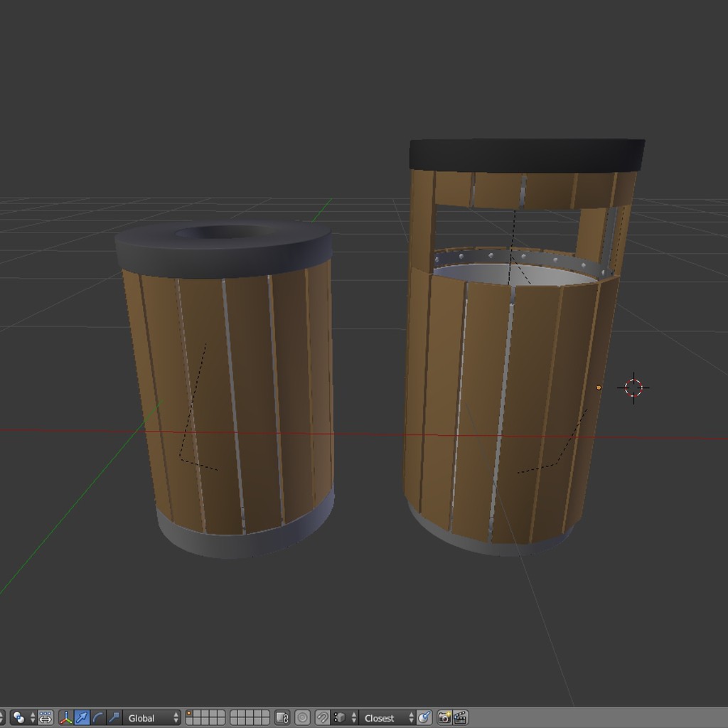Screen dimensions: 728x728
Task: Enable the 3D transform manipulator widget
Action: (x=65, y=718)
